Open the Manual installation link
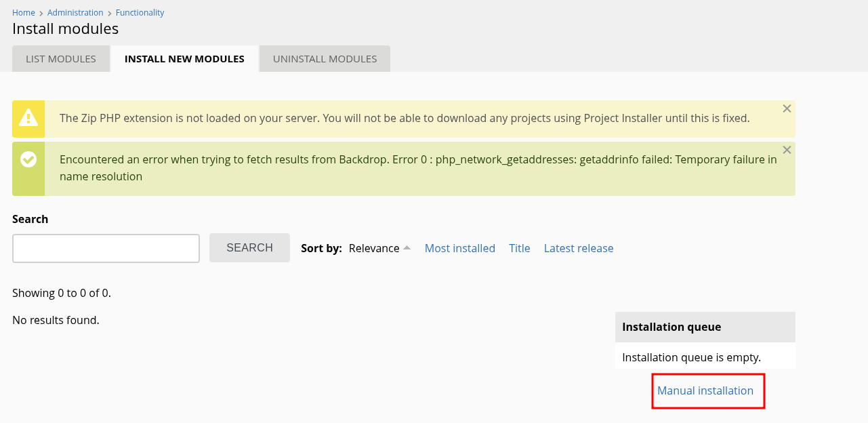868x423 pixels. coord(705,390)
